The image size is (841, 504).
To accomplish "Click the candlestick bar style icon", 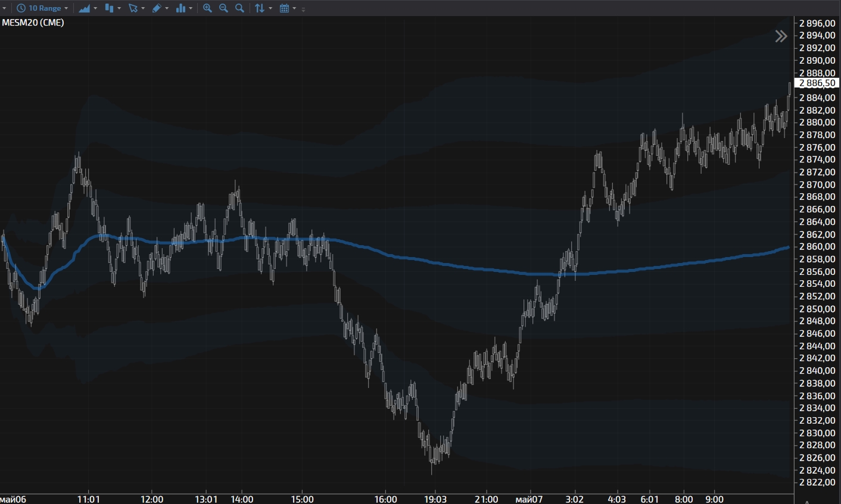I will (109, 8).
